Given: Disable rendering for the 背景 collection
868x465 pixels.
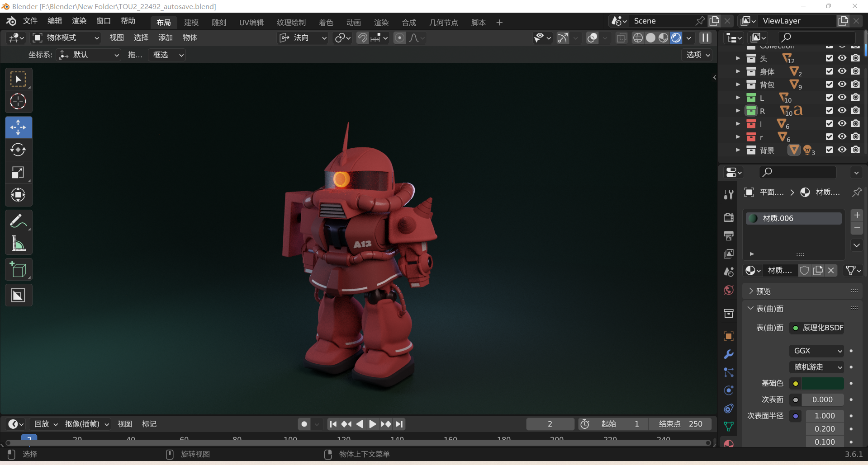Looking at the screenshot, I should click(x=855, y=150).
